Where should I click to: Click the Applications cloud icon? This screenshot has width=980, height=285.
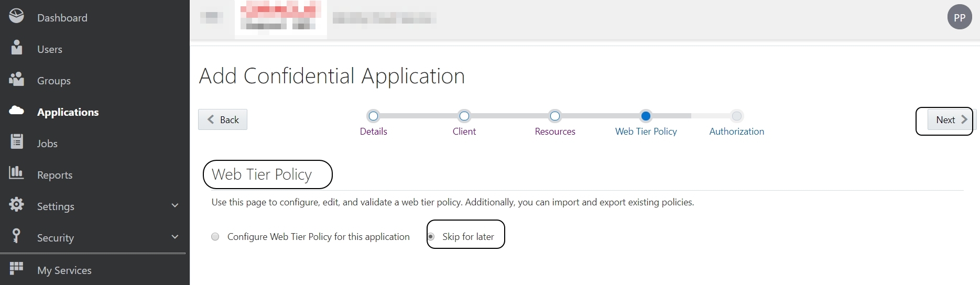coord(17,110)
